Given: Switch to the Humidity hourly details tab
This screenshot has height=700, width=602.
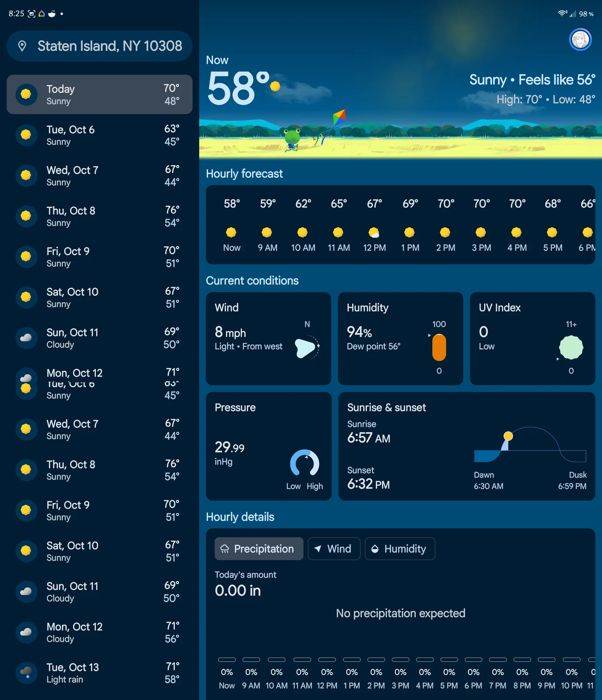Looking at the screenshot, I should click(x=400, y=549).
